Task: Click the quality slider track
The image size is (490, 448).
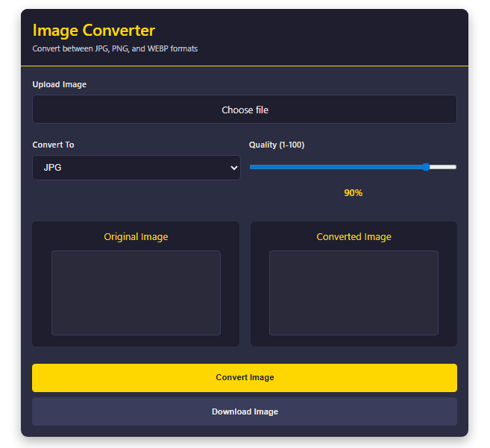Action: coord(353,167)
